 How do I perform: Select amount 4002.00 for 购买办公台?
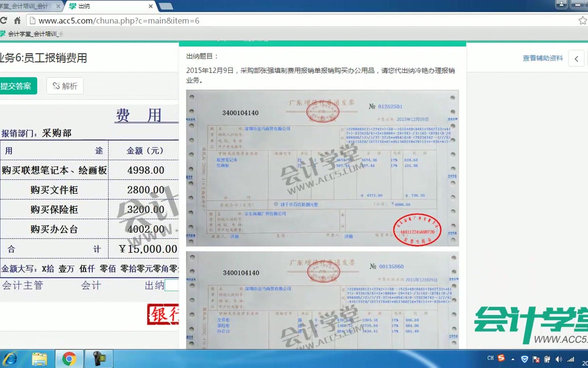click(x=146, y=229)
